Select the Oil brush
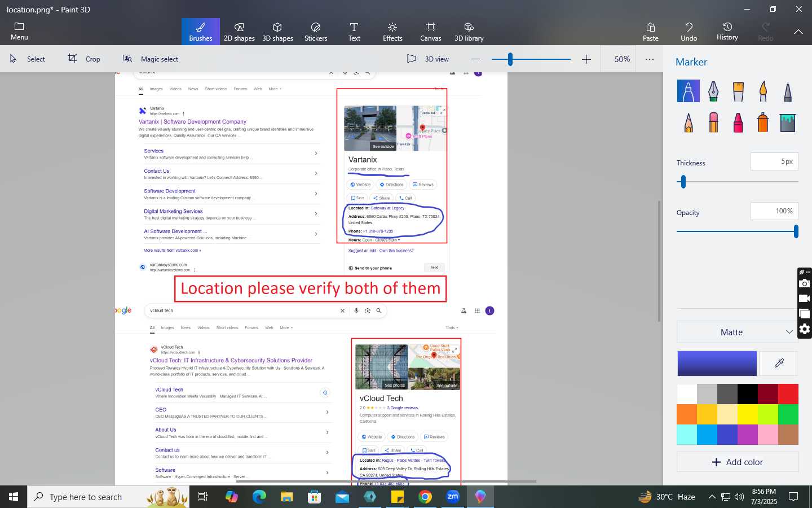812x508 pixels. [738, 91]
